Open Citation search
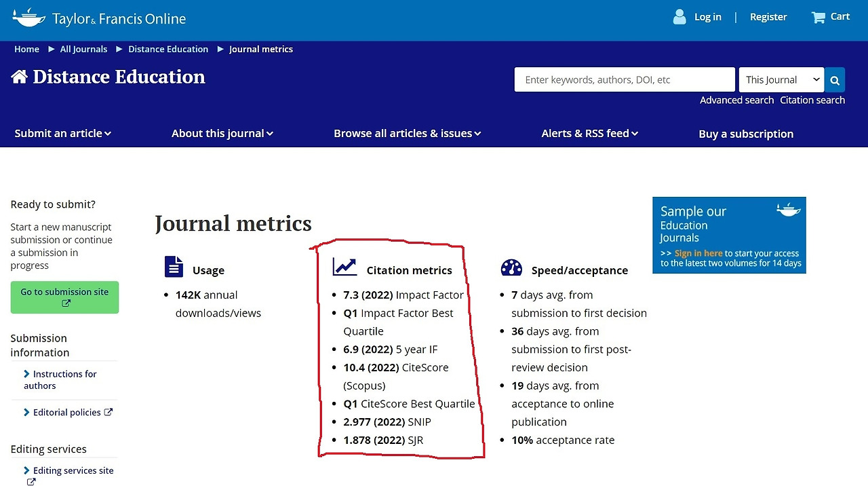The height and width of the screenshot is (486, 868). [x=812, y=100]
